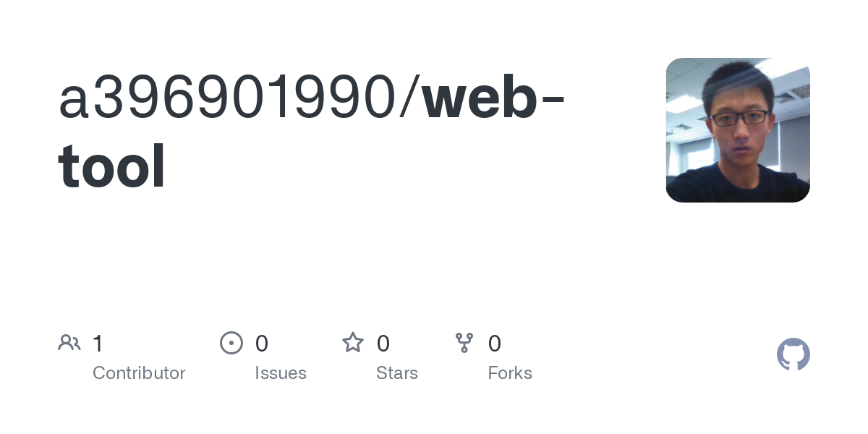Click the zero count above Stars
The height and width of the screenshot is (434, 868).
(383, 344)
